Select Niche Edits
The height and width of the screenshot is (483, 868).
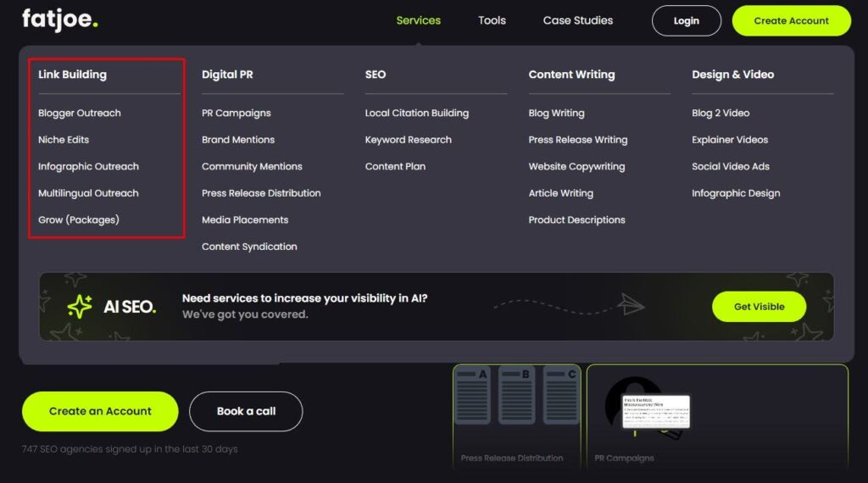[x=64, y=140]
